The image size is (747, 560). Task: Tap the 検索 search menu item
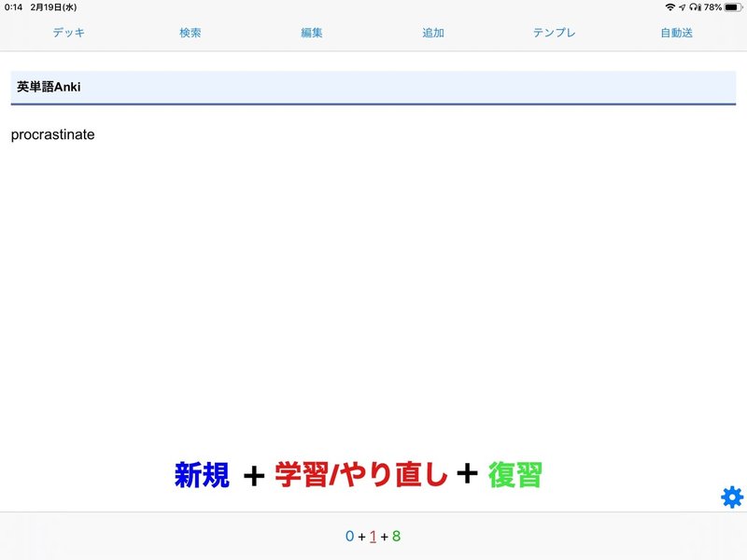190,33
